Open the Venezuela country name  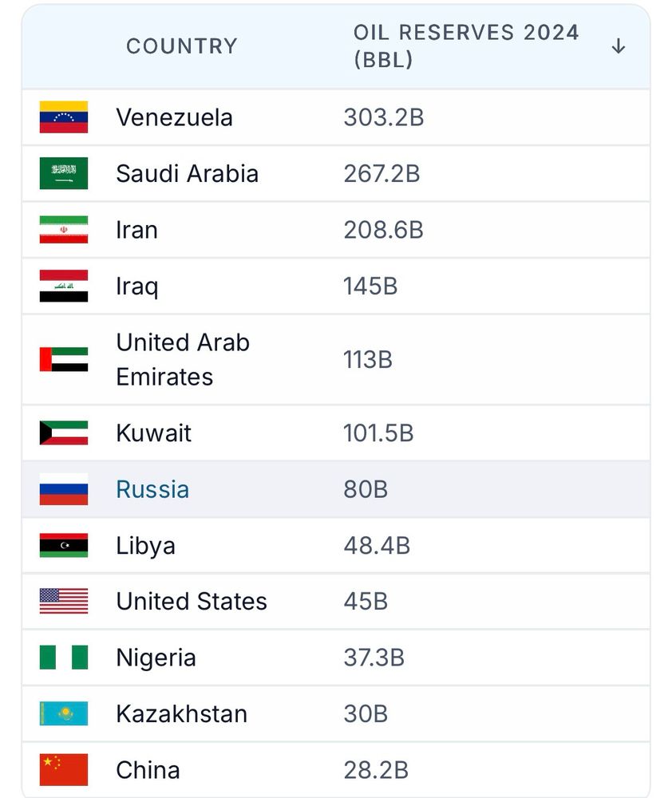pyautogui.click(x=174, y=117)
